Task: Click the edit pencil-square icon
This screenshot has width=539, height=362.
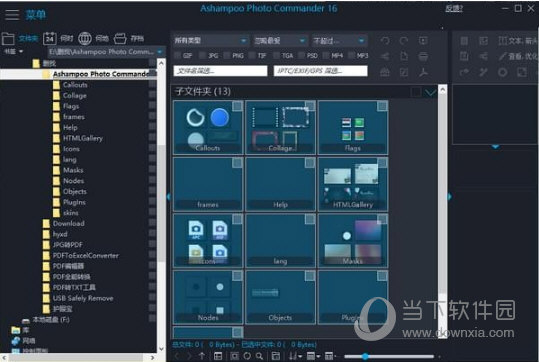Action: (x=404, y=72)
